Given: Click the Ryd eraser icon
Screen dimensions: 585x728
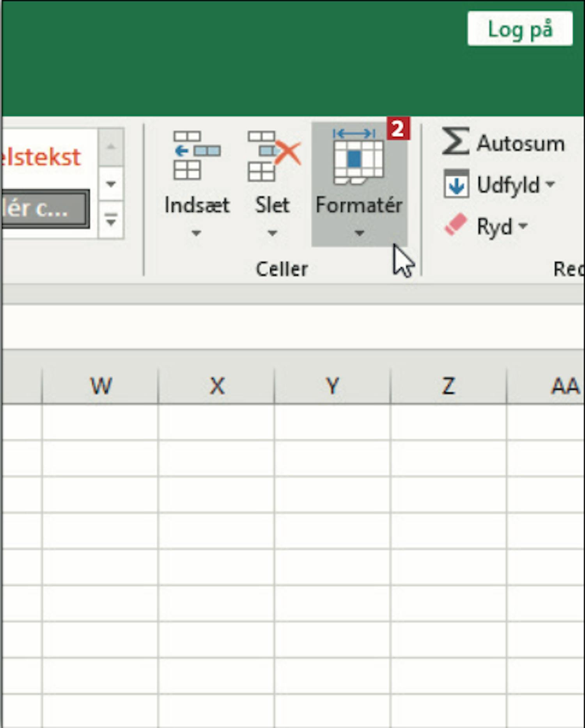Looking at the screenshot, I should click(455, 225).
